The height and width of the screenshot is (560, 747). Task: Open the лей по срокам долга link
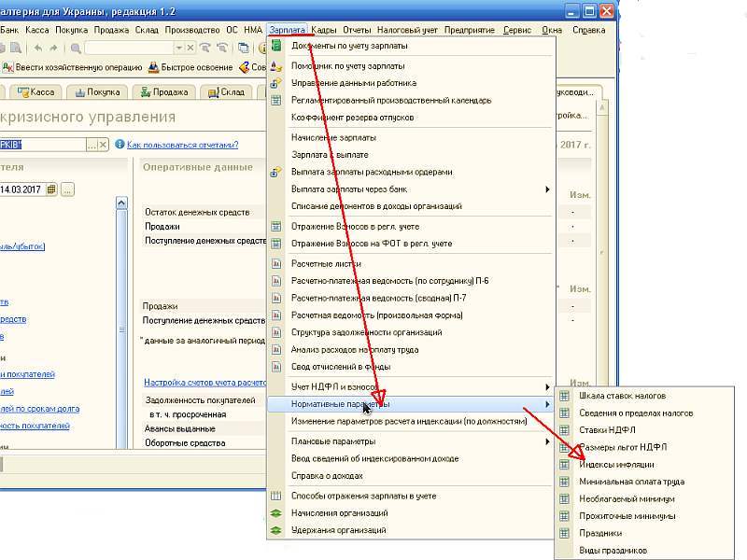coord(39,409)
